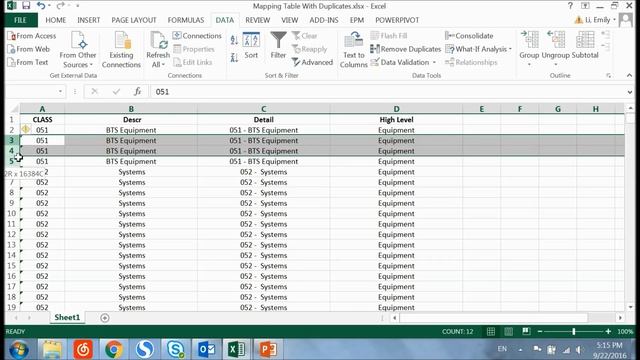This screenshot has width=640, height=360.
Task: Select column D header
Action: (396, 109)
